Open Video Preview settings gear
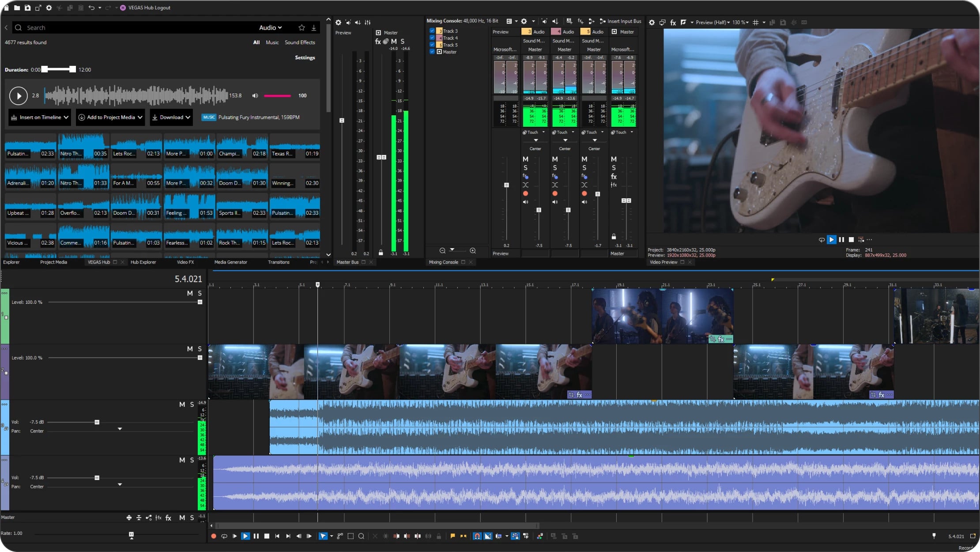 coord(652,22)
